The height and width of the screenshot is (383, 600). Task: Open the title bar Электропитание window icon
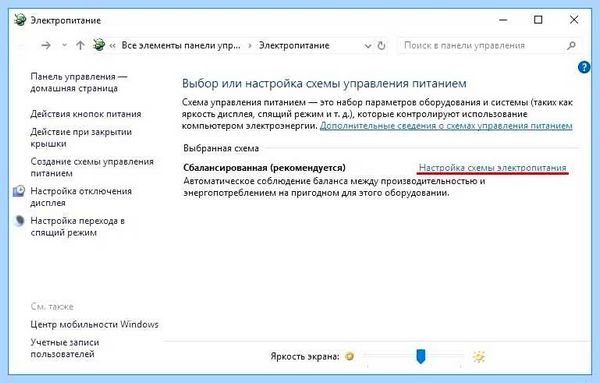[x=20, y=20]
